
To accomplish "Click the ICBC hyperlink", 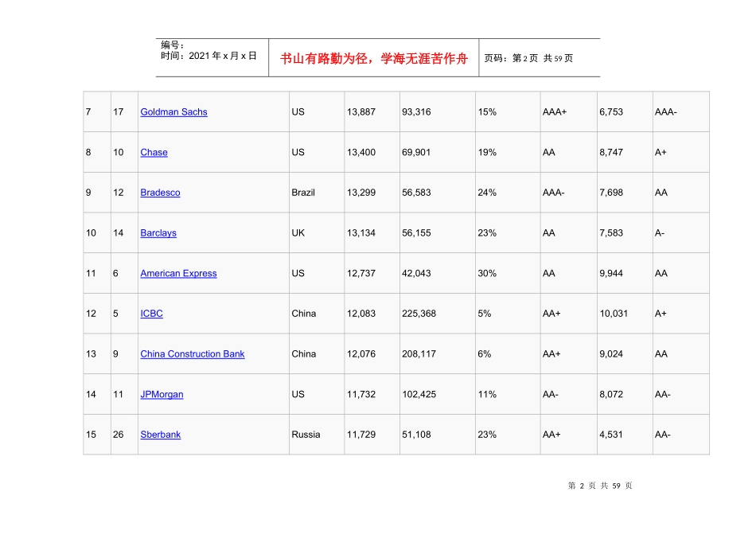I will pyautogui.click(x=151, y=314).
